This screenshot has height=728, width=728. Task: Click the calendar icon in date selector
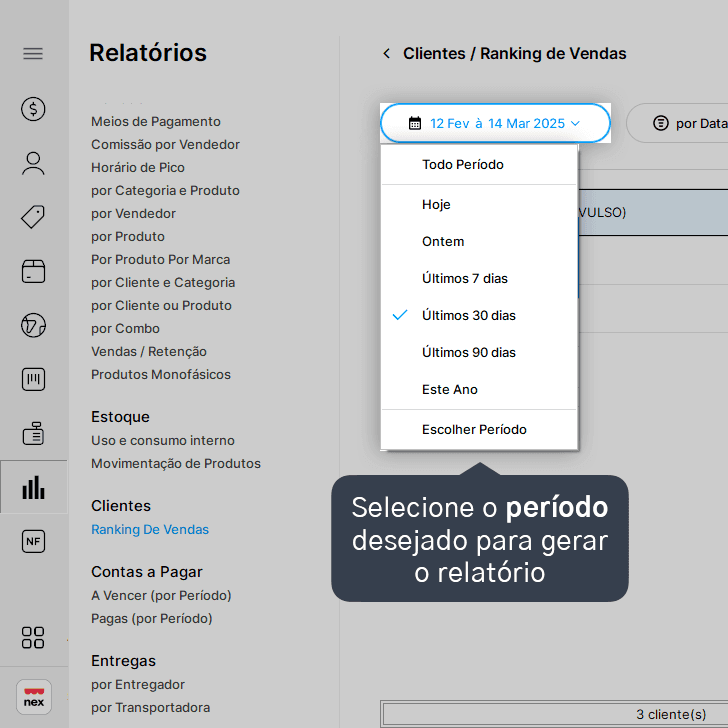point(415,124)
